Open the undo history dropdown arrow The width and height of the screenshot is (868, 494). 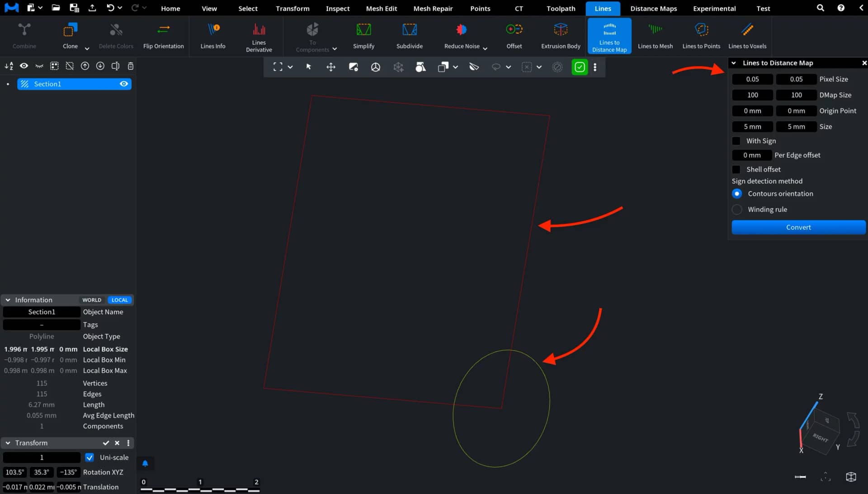tap(120, 8)
